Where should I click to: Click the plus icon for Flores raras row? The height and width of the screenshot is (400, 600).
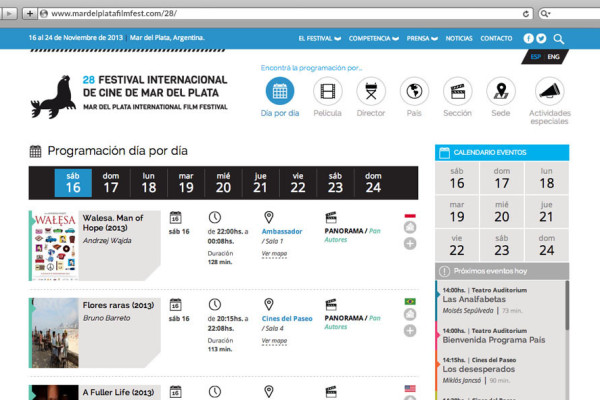pos(410,331)
